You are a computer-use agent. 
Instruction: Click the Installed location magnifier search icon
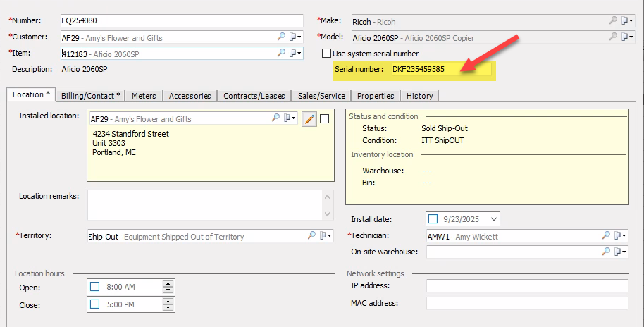[275, 118]
